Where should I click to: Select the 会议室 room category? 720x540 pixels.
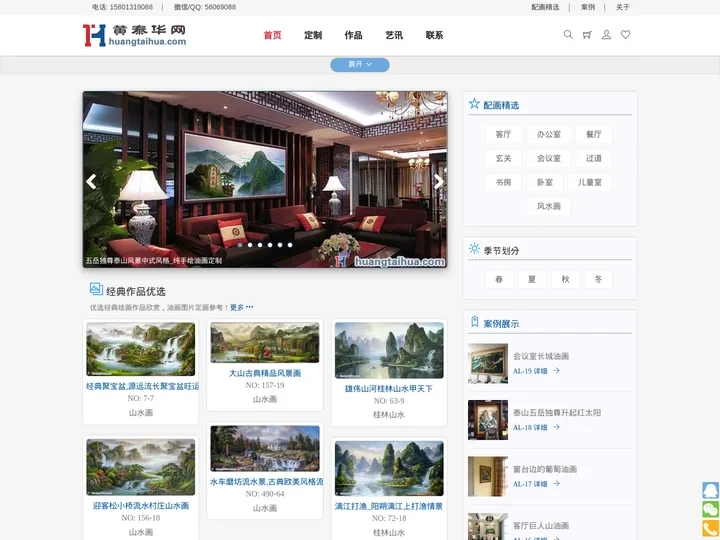tap(549, 158)
